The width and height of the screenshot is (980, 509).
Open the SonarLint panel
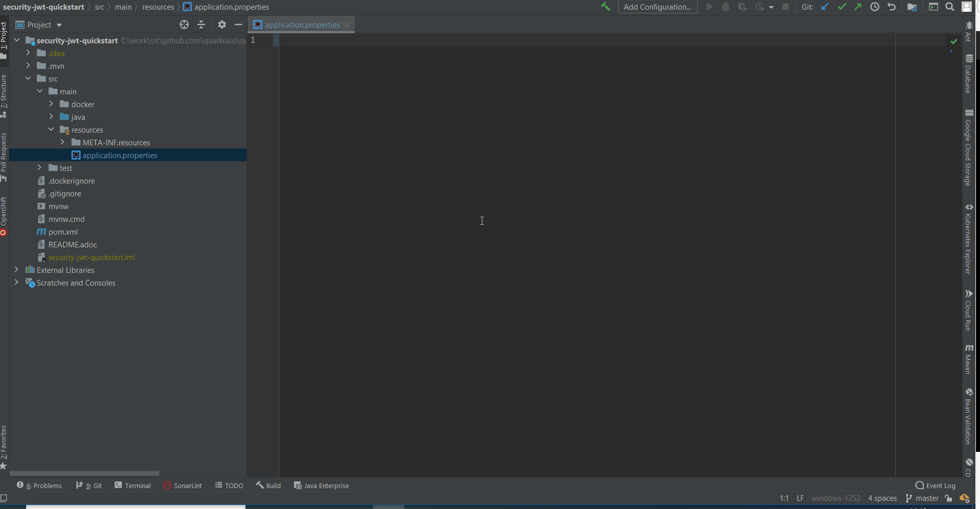coord(182,485)
